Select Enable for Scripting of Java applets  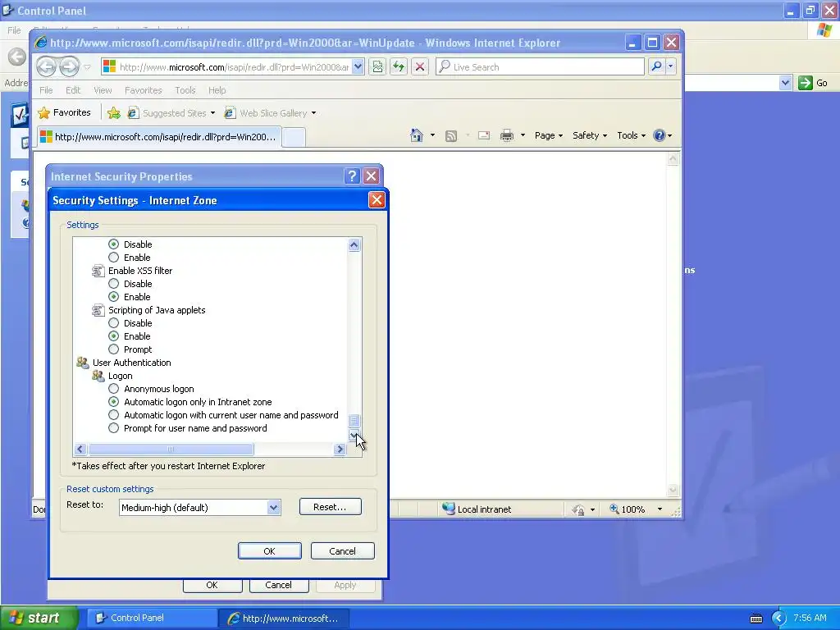113,336
